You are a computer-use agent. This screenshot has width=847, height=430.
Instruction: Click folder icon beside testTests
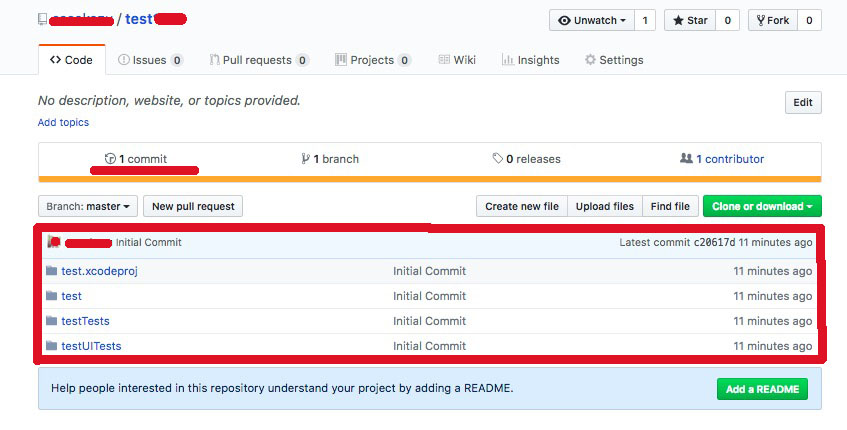click(51, 320)
